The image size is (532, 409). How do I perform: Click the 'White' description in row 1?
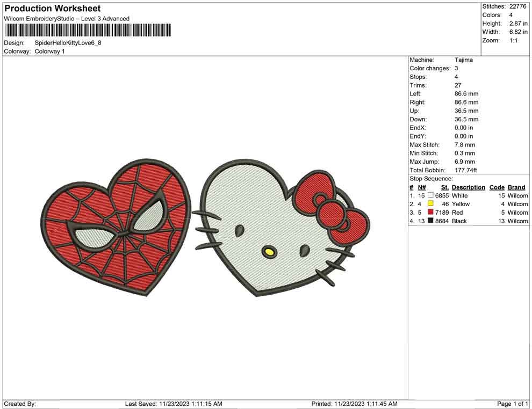(460, 195)
